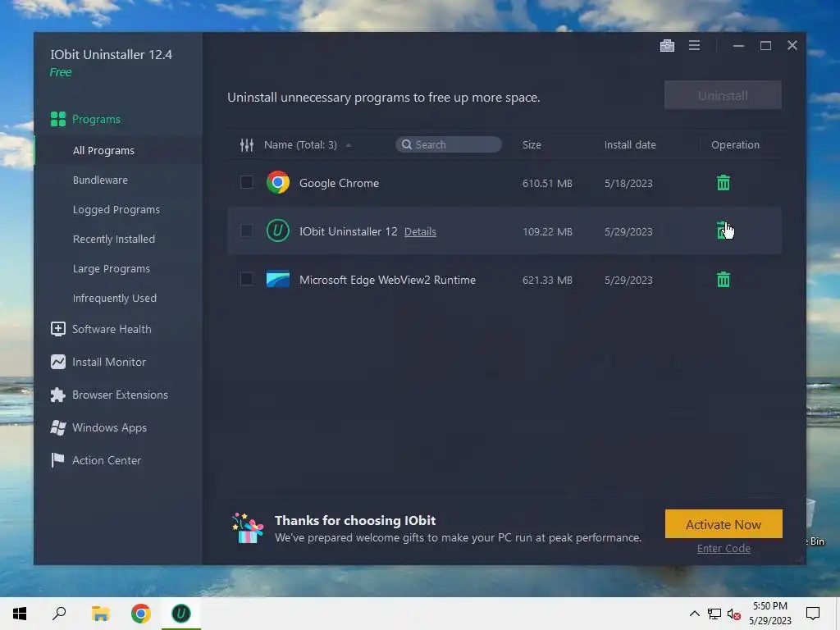Viewport: 840px width, 630px height.
Task: Click the Google Chrome program name
Action: pyautogui.click(x=339, y=183)
